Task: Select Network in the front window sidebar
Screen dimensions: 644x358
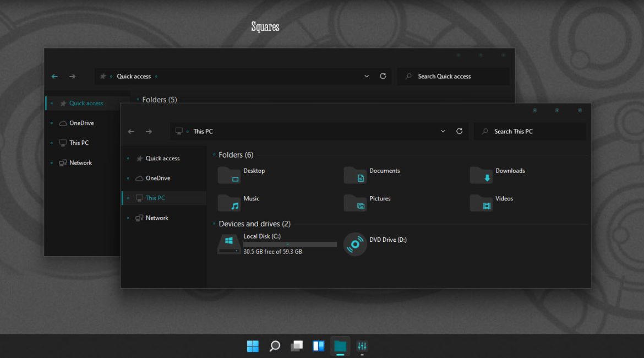Action: click(x=156, y=218)
